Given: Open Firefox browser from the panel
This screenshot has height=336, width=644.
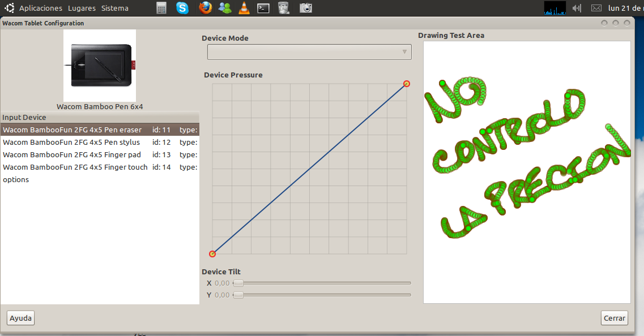Looking at the screenshot, I should [205, 8].
